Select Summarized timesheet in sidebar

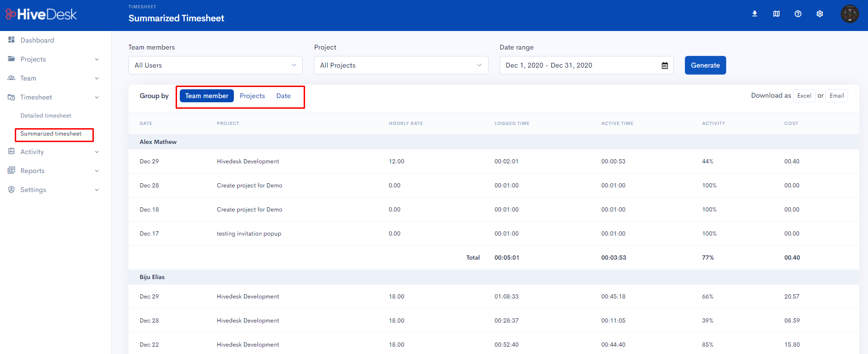click(51, 134)
